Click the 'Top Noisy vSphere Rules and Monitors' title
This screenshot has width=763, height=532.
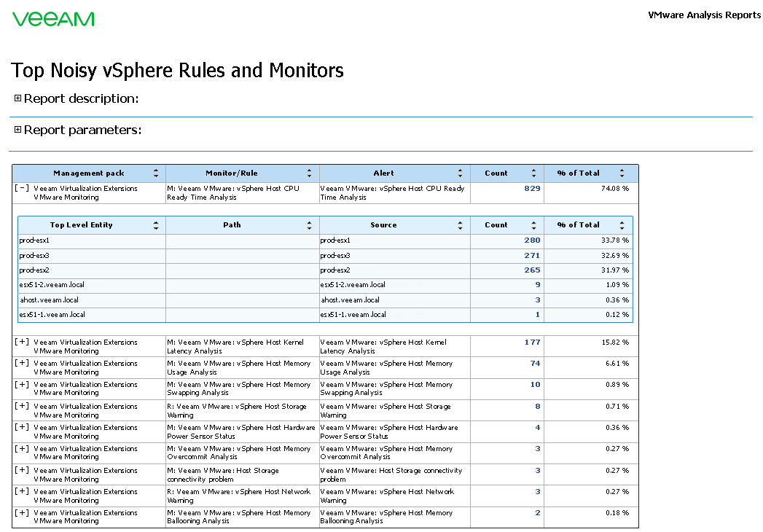click(178, 70)
